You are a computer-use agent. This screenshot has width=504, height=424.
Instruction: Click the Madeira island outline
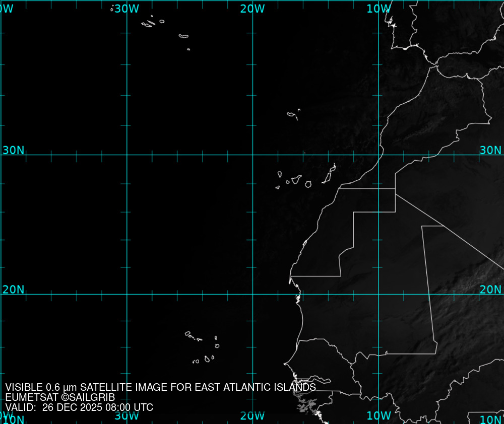pos(292,115)
